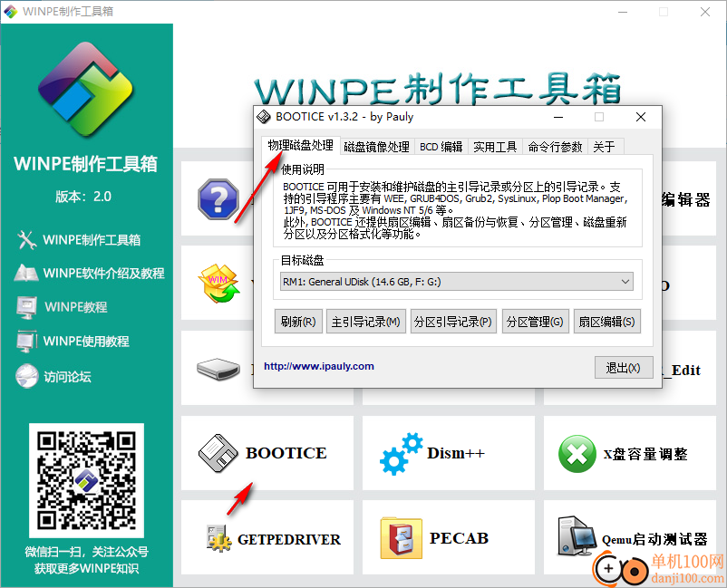Open the WINPE使用教程 sidebar link
This screenshot has height=588, width=727.
(86, 342)
